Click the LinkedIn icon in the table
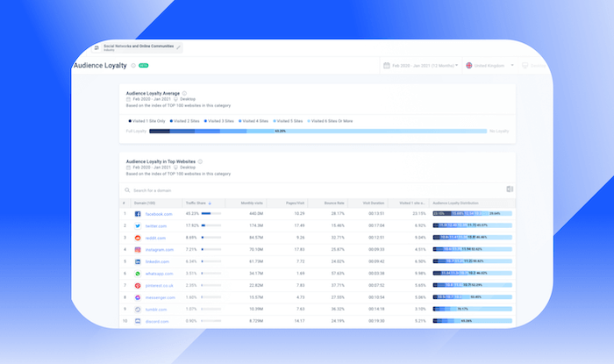This screenshot has height=364, width=614. click(139, 261)
